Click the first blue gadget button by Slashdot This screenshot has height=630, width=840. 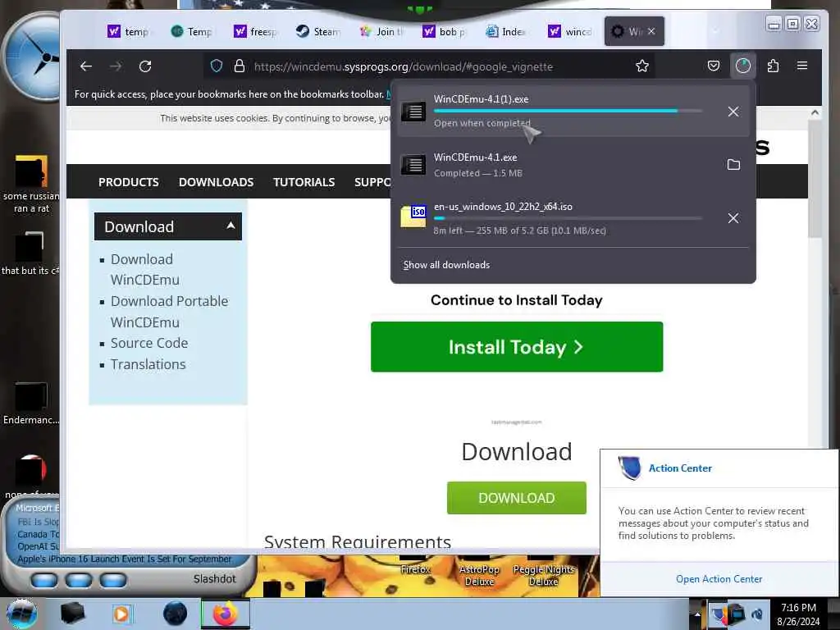pyautogui.click(x=44, y=580)
